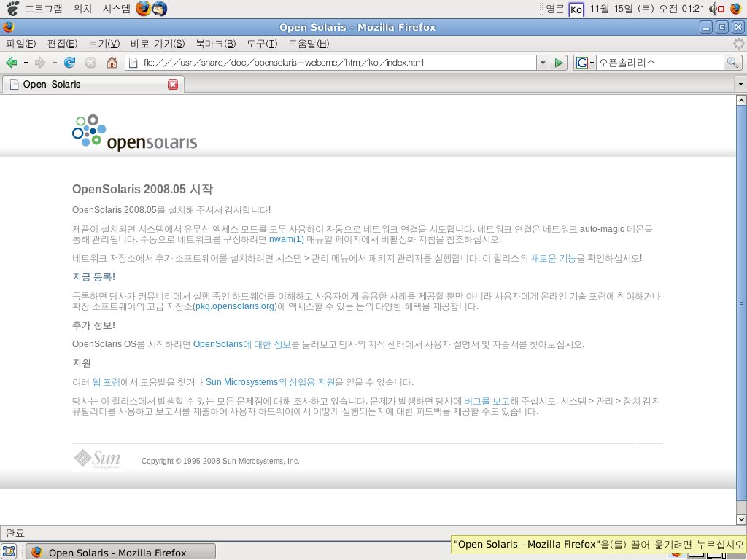Go to the Home page icon

112,63
